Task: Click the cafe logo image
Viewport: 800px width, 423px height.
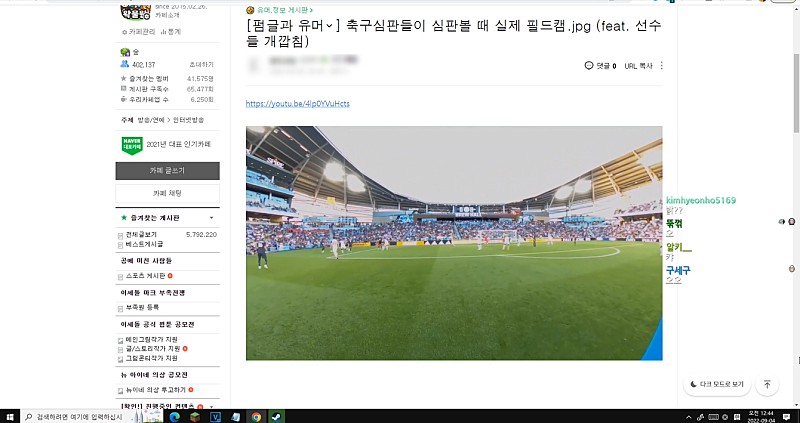Action: pos(135,11)
